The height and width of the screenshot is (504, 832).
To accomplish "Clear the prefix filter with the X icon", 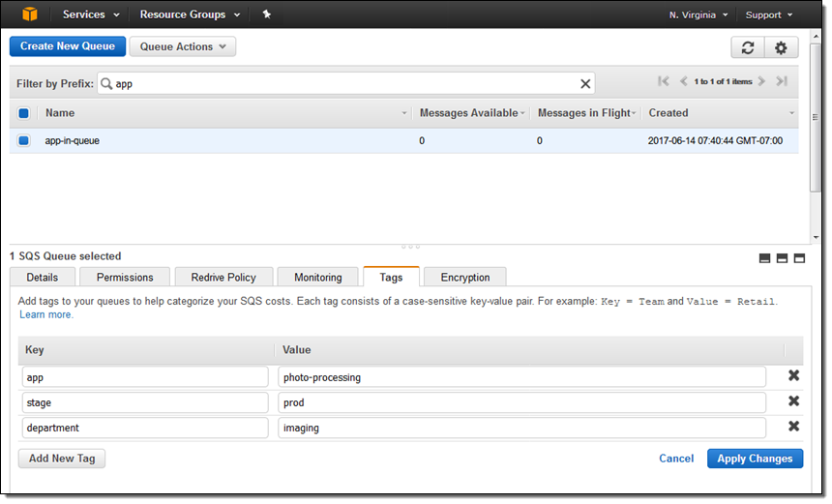I will [584, 84].
